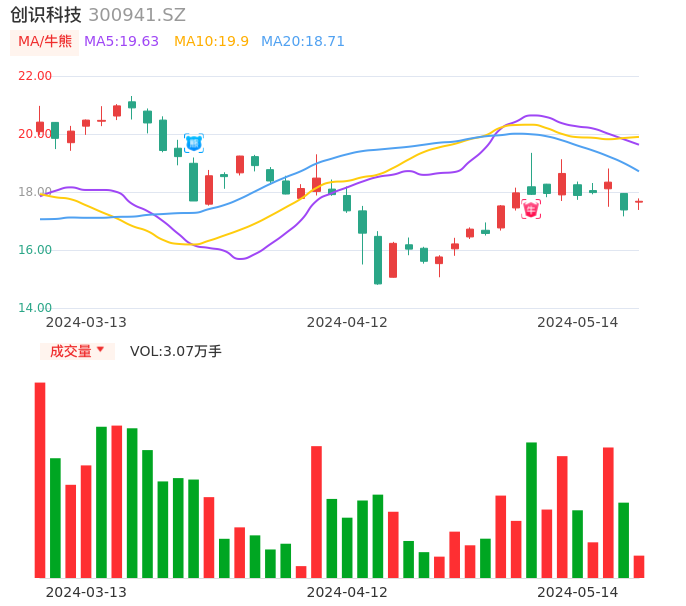
Task: Select the MA/牛熊 indicator tab
Action: (45, 42)
